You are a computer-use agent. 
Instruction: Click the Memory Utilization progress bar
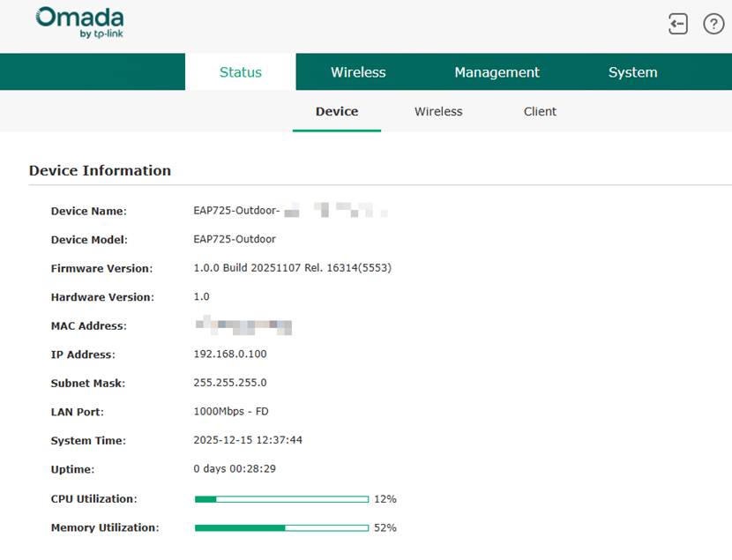280,527
